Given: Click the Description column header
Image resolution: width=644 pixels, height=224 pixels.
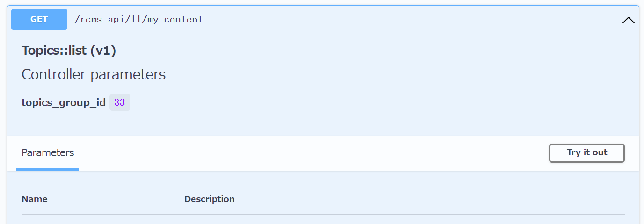Looking at the screenshot, I should (209, 199).
